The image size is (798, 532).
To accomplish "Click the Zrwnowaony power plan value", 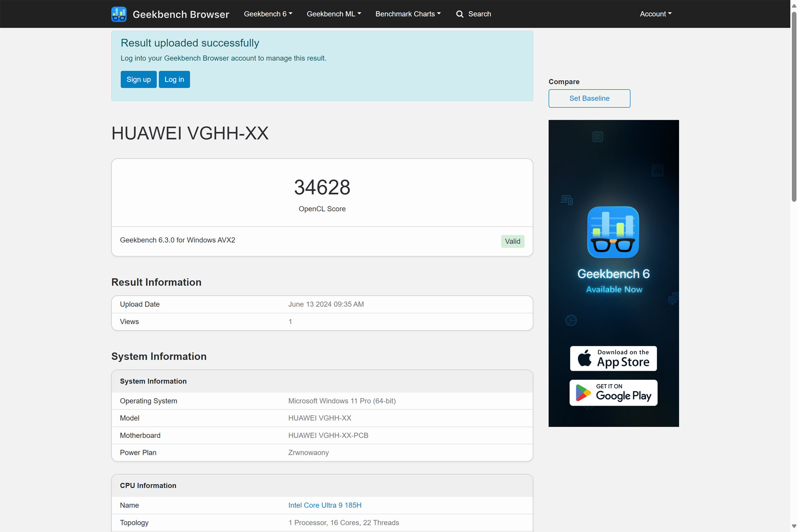I will click(308, 453).
